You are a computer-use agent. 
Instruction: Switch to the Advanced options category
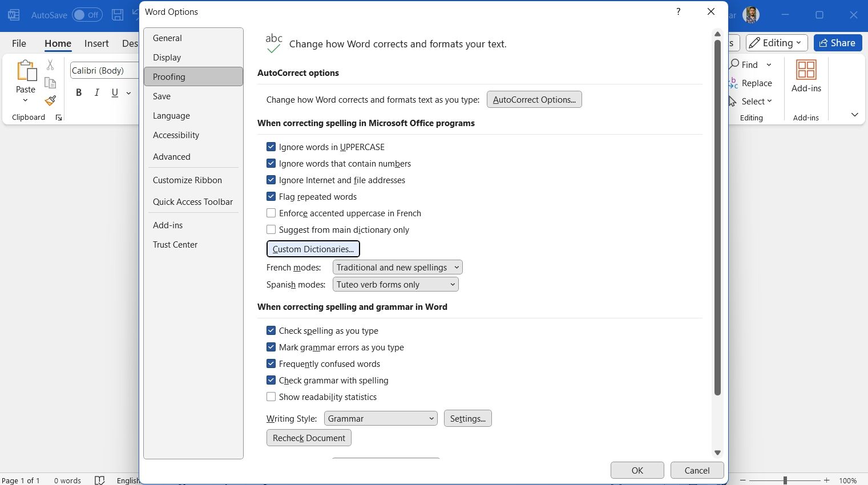pos(172,157)
